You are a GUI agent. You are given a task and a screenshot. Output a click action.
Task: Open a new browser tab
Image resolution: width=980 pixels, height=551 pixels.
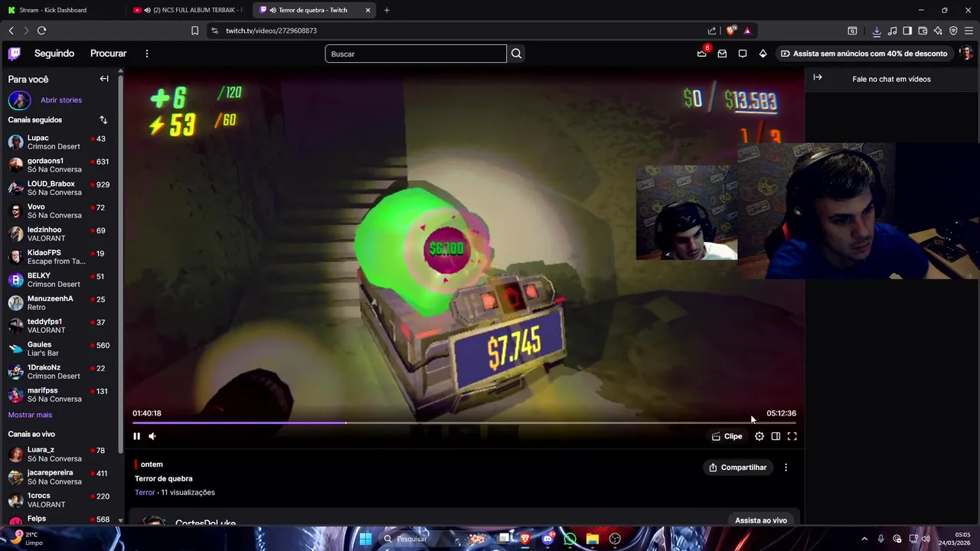[x=387, y=10]
